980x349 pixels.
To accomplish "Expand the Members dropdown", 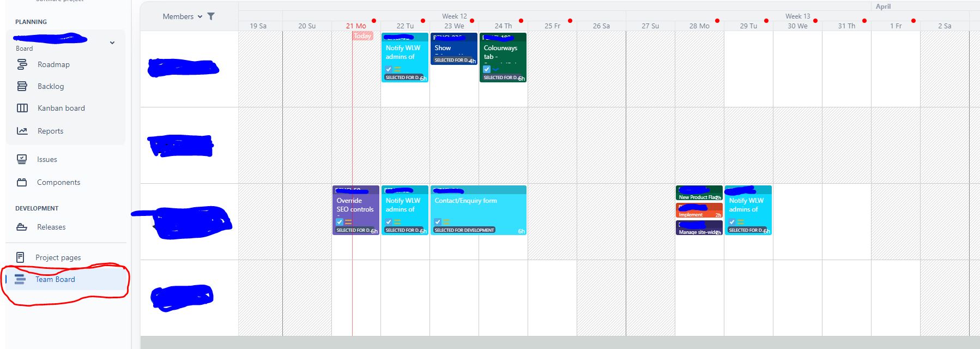I will point(183,16).
